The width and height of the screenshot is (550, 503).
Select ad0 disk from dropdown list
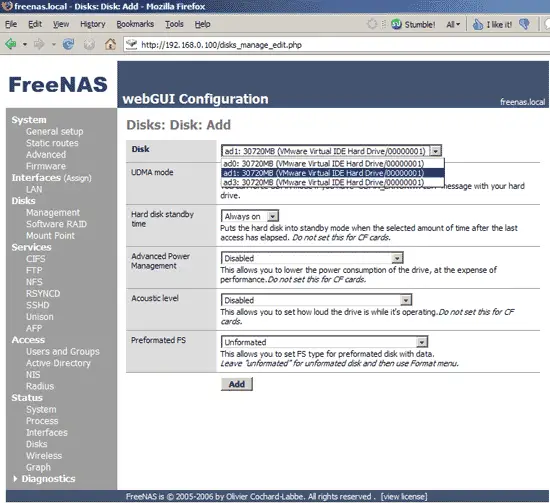pyautogui.click(x=333, y=163)
